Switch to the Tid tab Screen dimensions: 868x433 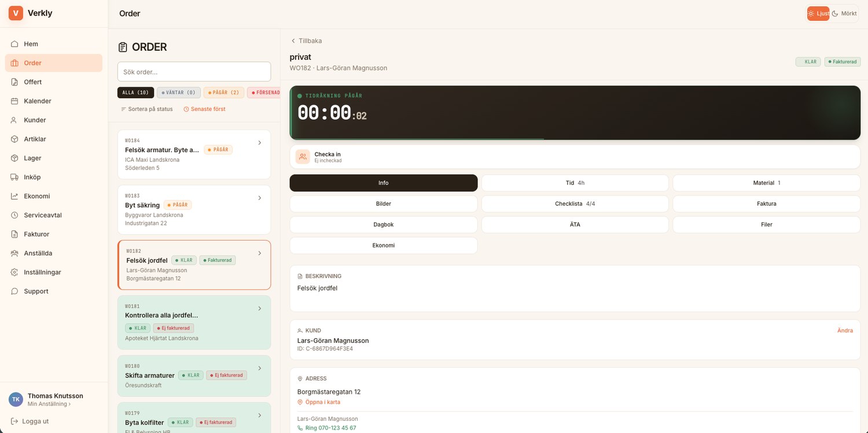click(x=575, y=183)
